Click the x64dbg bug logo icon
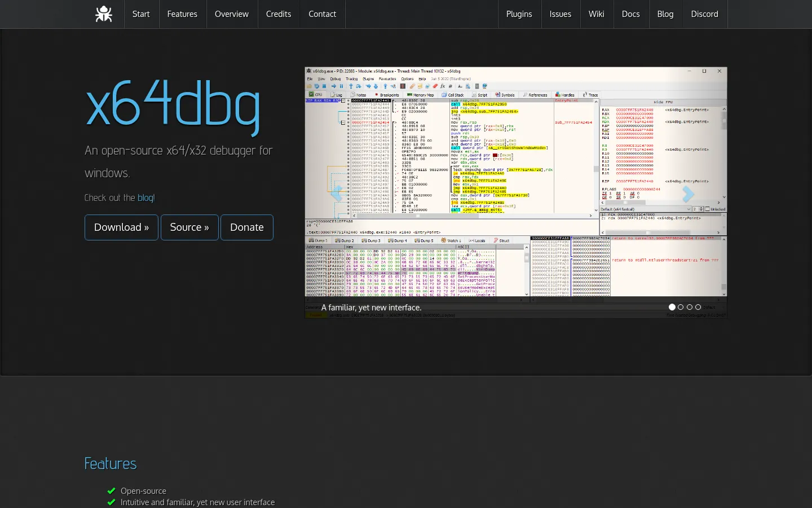Viewport: 812px width, 508px height. 104,14
